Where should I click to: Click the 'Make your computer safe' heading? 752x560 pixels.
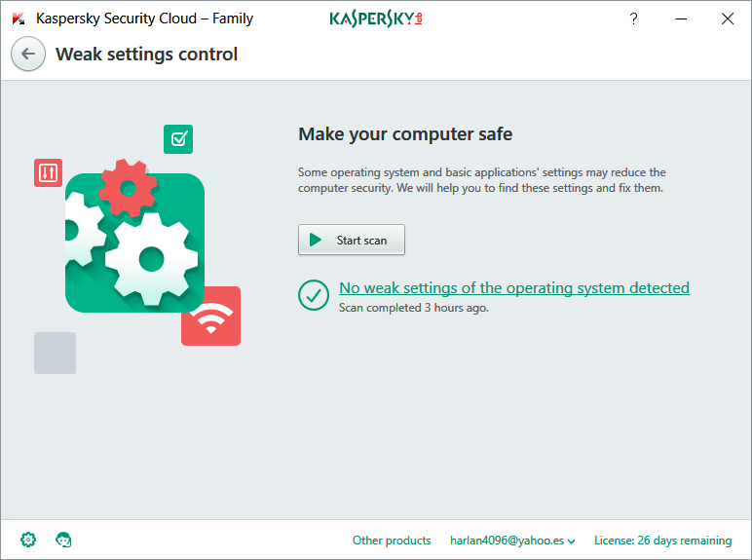tap(405, 133)
